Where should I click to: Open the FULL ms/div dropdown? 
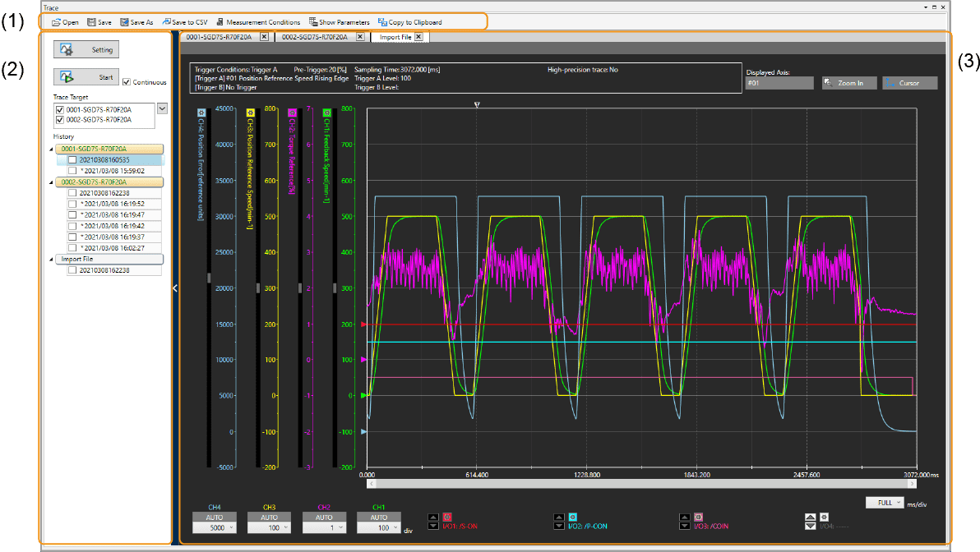click(x=885, y=502)
